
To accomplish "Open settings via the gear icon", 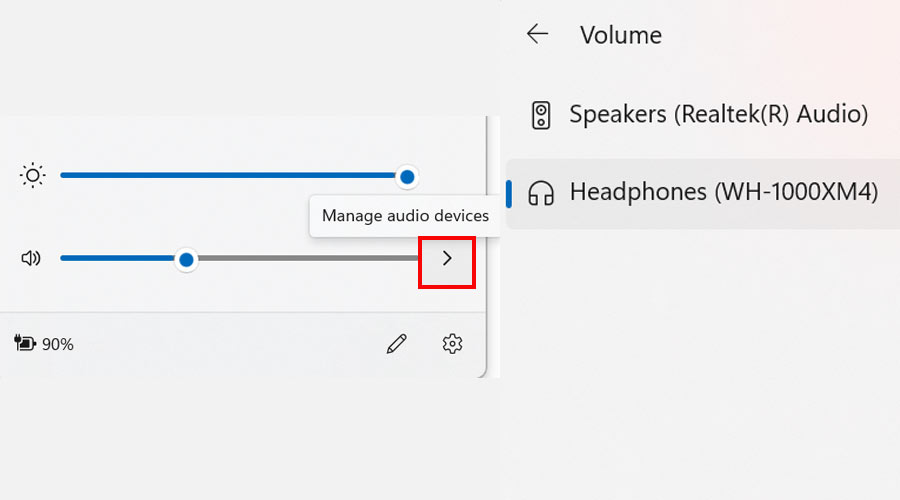I will click(x=452, y=344).
